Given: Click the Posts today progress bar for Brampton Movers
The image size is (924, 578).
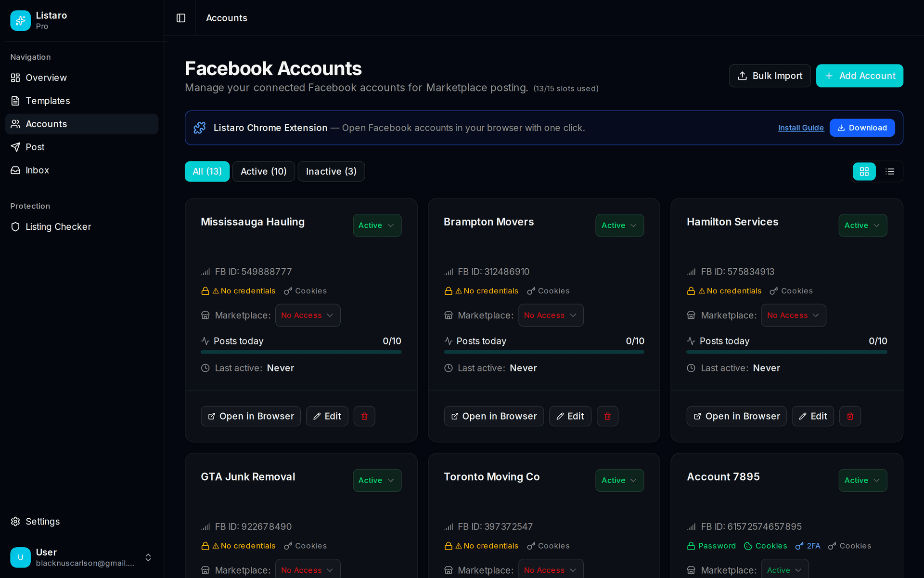Looking at the screenshot, I should coord(544,352).
